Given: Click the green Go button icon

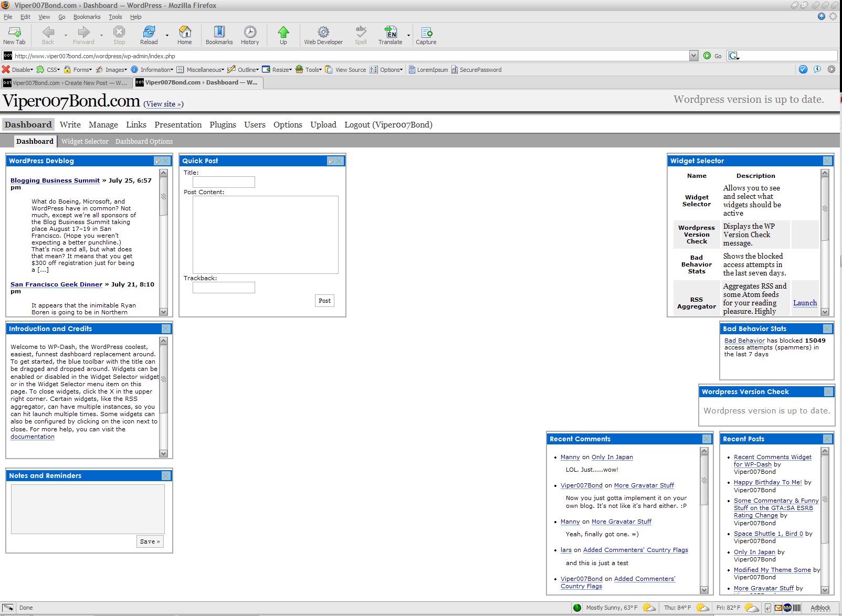Looking at the screenshot, I should (707, 56).
